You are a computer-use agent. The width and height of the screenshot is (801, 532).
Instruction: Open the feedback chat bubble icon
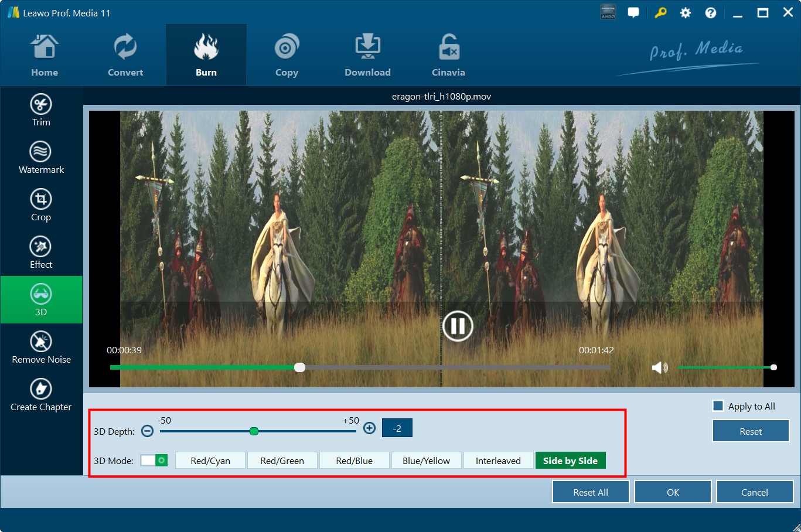coord(633,13)
